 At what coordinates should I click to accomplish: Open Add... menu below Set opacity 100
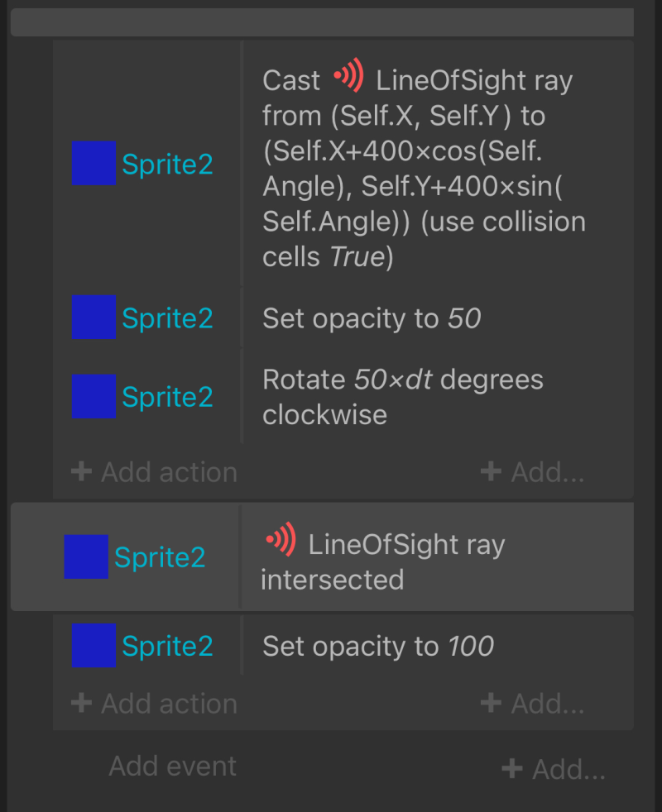[532, 703]
